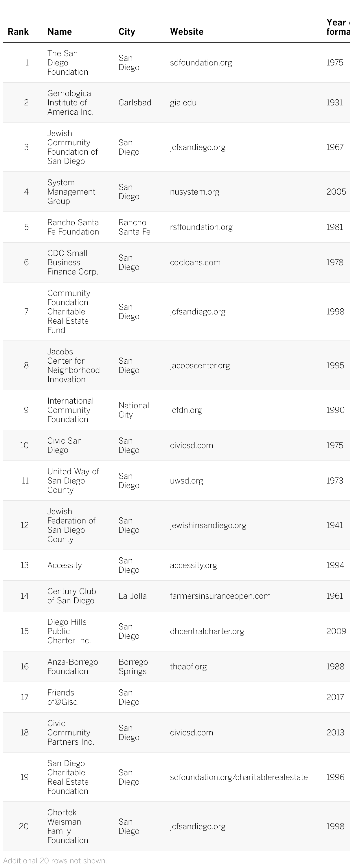Open the jewishinsandiego.org link
The height and width of the screenshot is (868, 353).
[x=208, y=525]
